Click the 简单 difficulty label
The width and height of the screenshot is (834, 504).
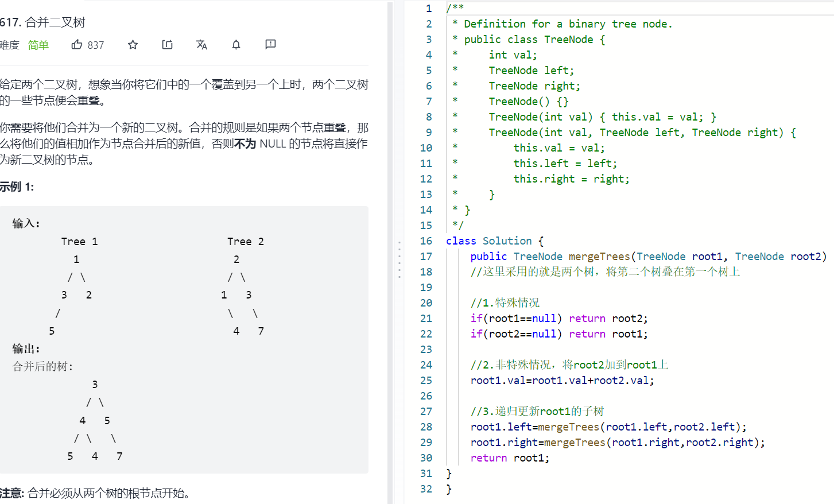[x=38, y=45]
